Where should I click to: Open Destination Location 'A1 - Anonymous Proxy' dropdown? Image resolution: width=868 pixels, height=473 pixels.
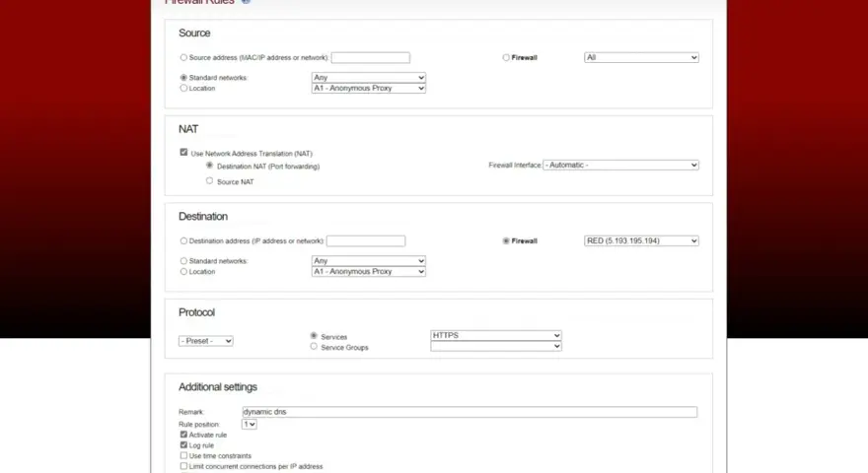point(368,272)
